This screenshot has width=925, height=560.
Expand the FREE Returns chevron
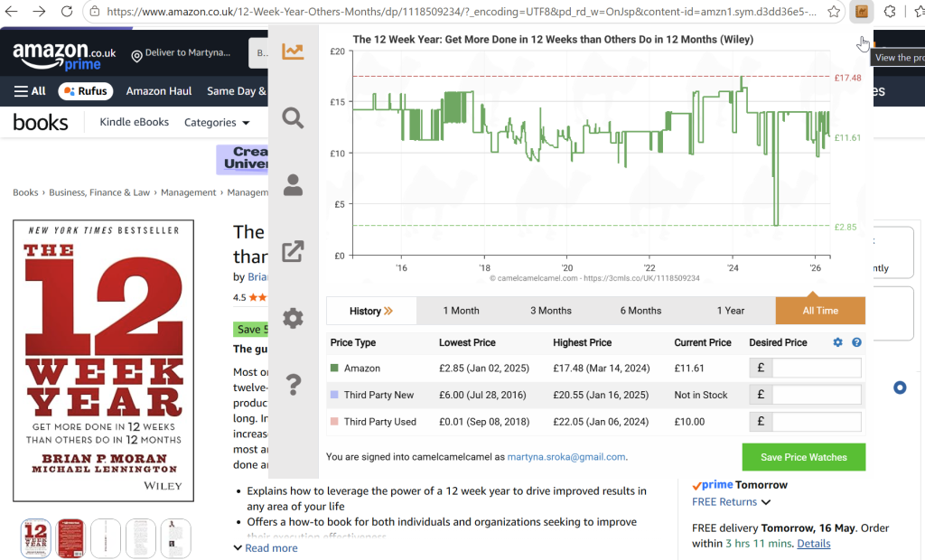(x=766, y=502)
